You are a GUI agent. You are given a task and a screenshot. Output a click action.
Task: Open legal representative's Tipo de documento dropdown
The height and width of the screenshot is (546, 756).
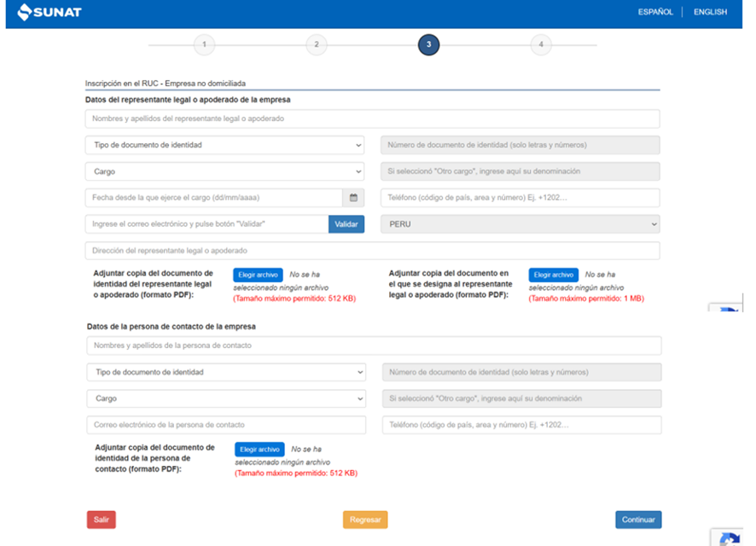224,145
